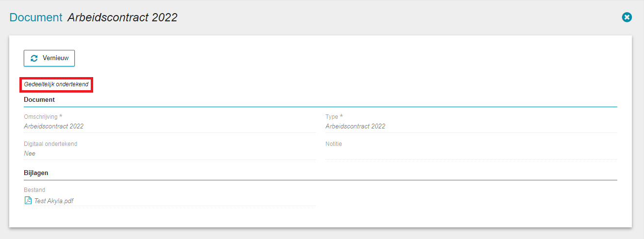Click the required asterisk beside Omschrijving

click(x=61, y=116)
